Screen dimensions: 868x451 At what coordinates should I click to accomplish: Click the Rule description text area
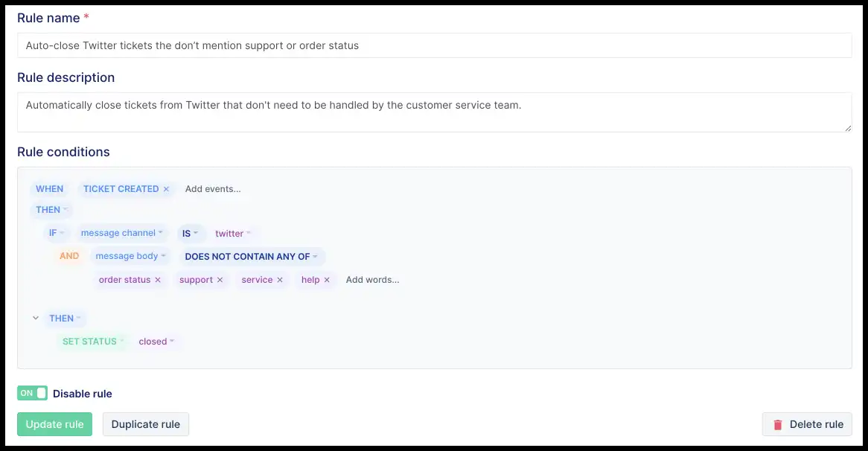[435, 112]
